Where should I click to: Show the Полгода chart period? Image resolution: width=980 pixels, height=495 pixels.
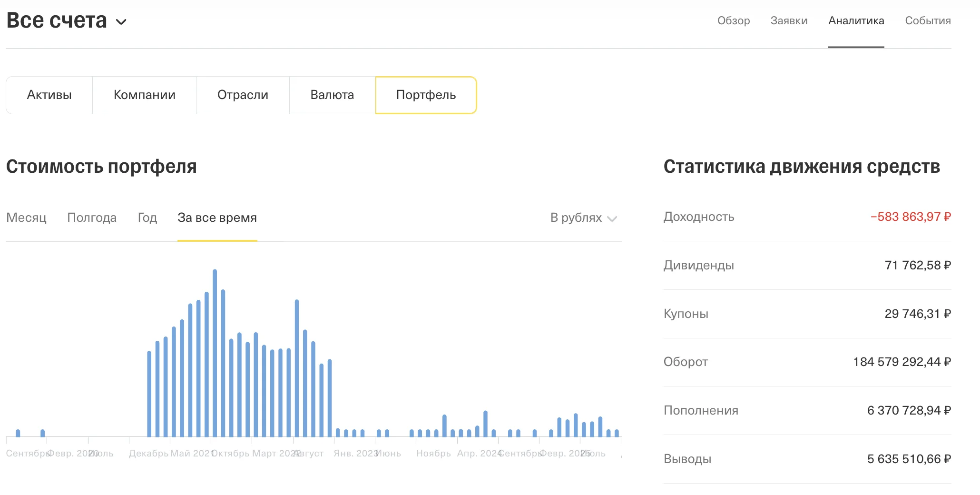click(92, 218)
